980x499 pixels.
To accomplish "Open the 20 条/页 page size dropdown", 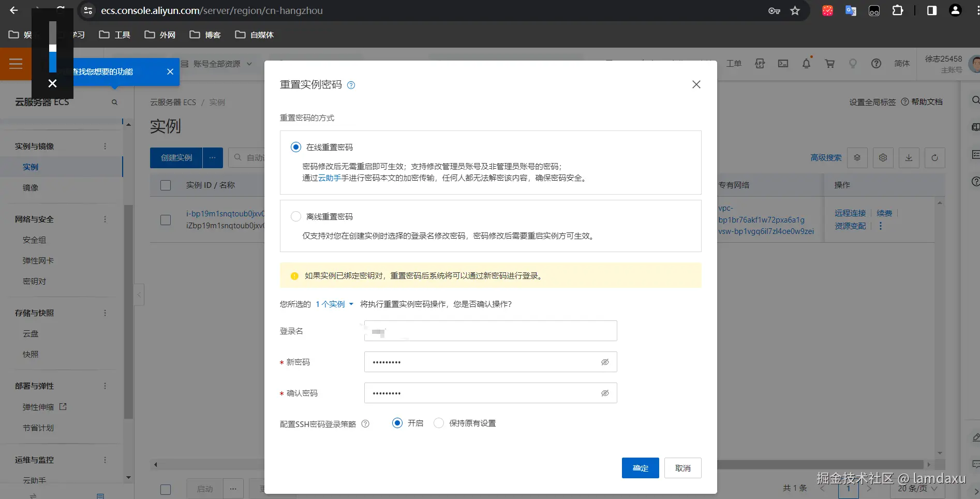I will pos(917,488).
